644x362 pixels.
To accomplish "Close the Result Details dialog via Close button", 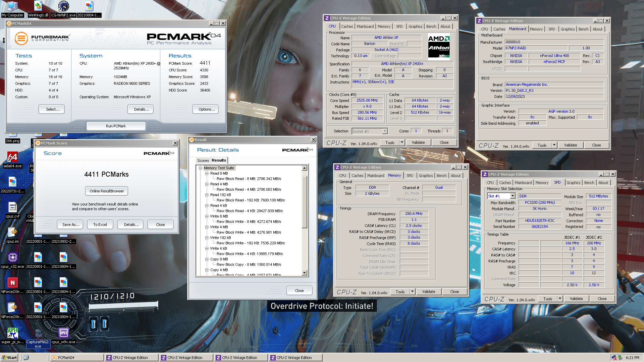I will (x=299, y=291).
